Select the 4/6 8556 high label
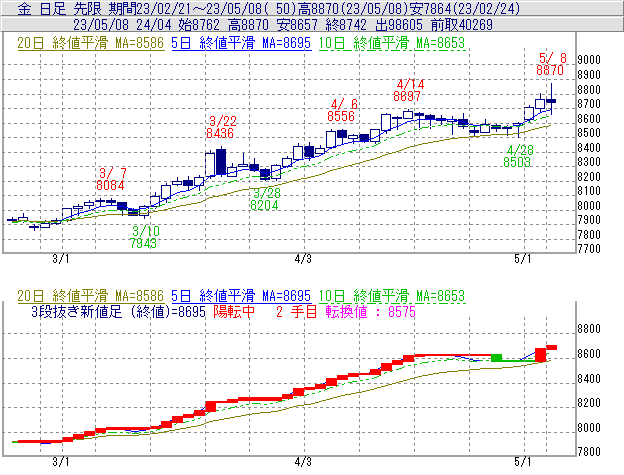The image size is (624, 475). 342,110
